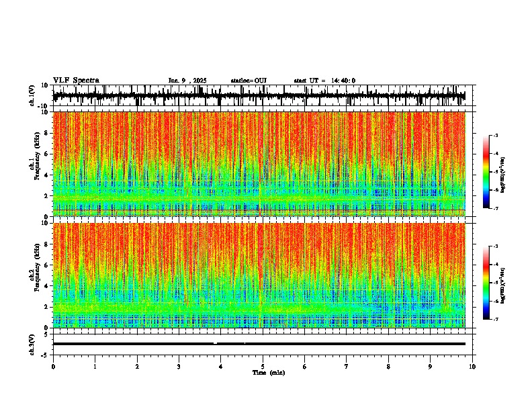Click the "-3" label on ch.1 colorbar
Viewport: 532px width, 411px height.
[x=496, y=135]
